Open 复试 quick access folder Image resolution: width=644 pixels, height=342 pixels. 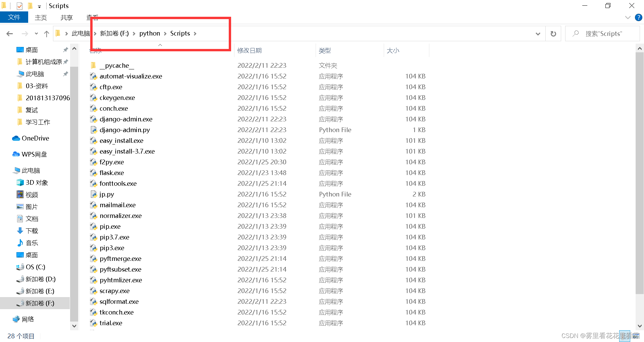click(x=32, y=110)
